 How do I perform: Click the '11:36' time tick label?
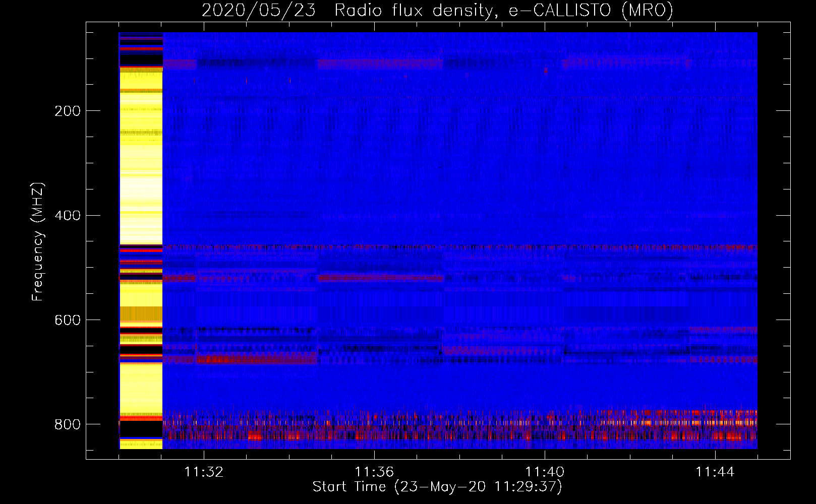pos(374,472)
